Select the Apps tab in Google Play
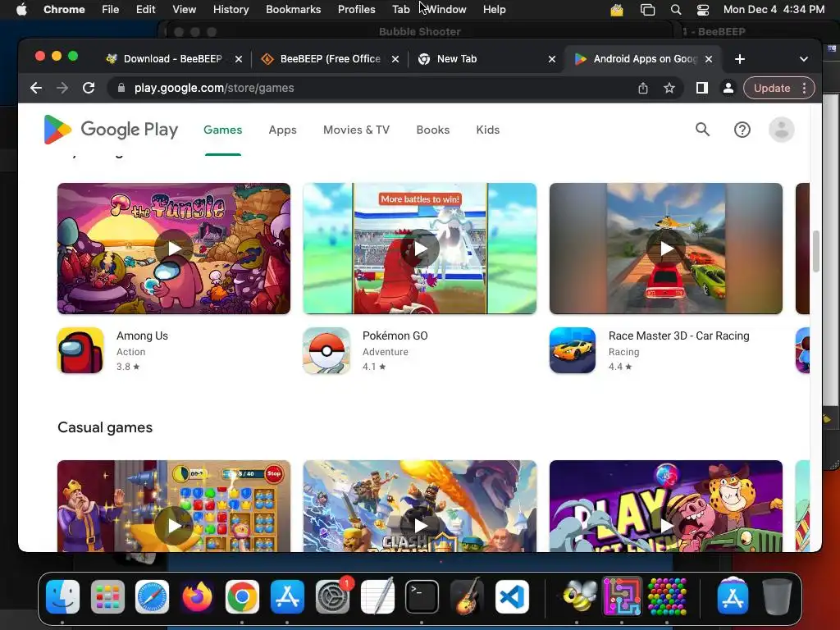The width and height of the screenshot is (840, 630). 282,130
